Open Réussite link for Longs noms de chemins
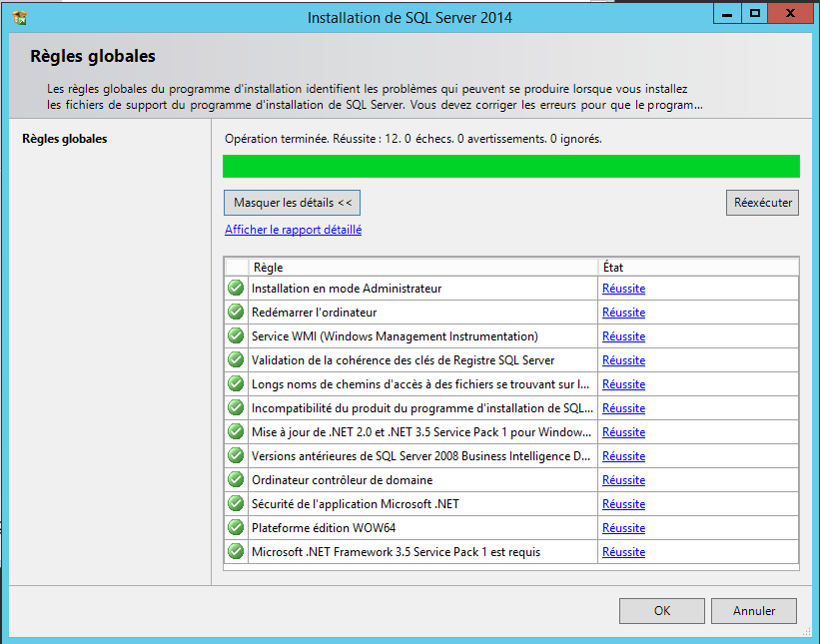This screenshot has height=644, width=820. click(623, 384)
